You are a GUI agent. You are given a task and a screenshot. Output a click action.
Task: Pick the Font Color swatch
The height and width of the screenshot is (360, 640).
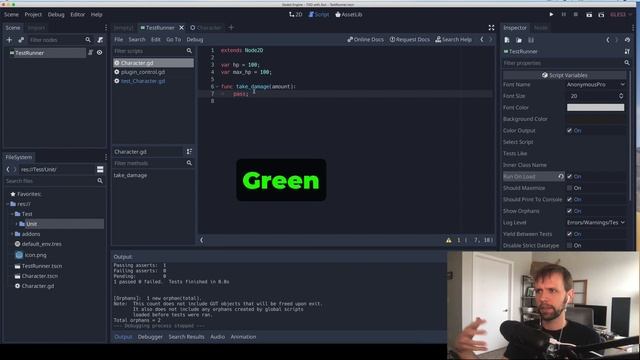tap(595, 107)
